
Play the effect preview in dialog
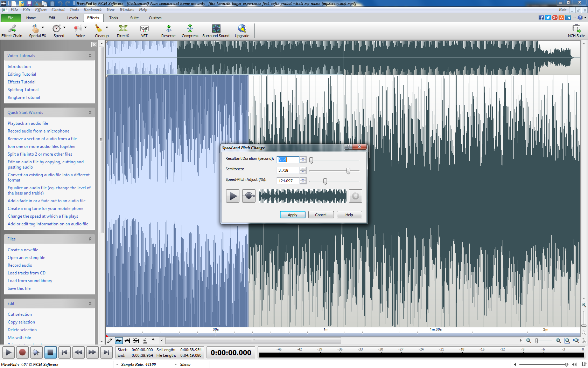(x=233, y=196)
